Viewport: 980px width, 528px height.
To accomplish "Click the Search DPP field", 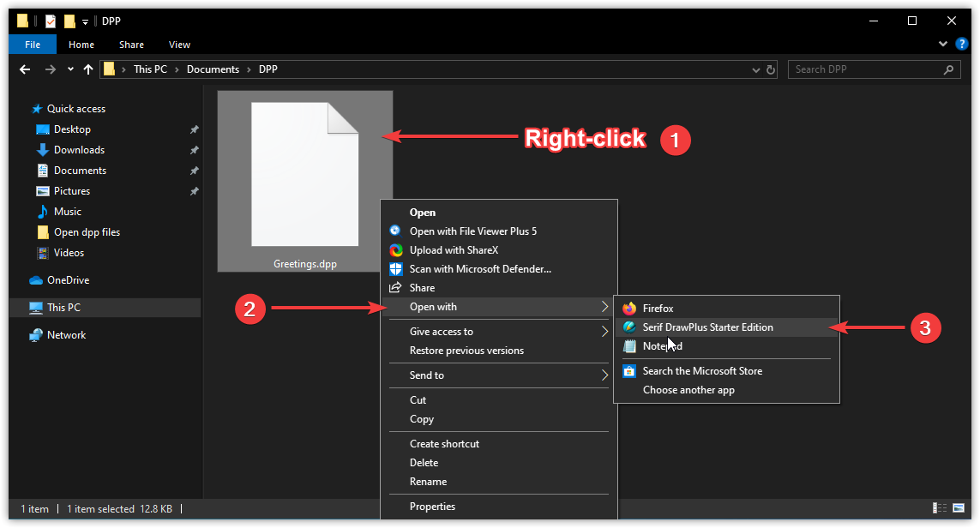I will click(875, 69).
